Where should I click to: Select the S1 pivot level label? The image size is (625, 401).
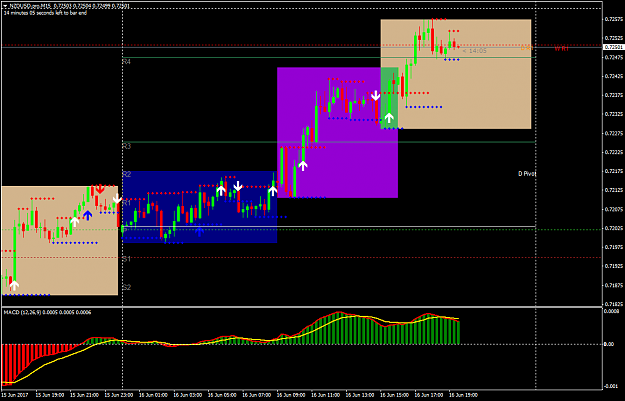point(126,259)
